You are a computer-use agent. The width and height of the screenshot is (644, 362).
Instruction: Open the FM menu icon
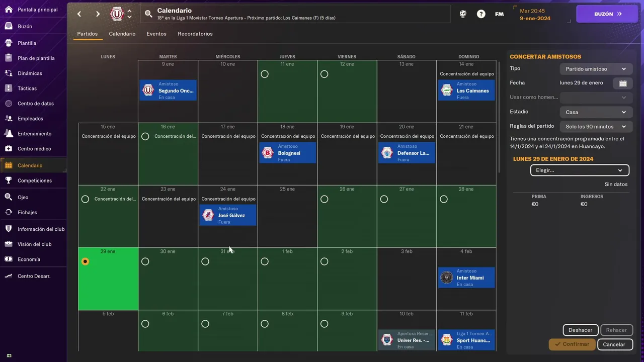coord(499,14)
